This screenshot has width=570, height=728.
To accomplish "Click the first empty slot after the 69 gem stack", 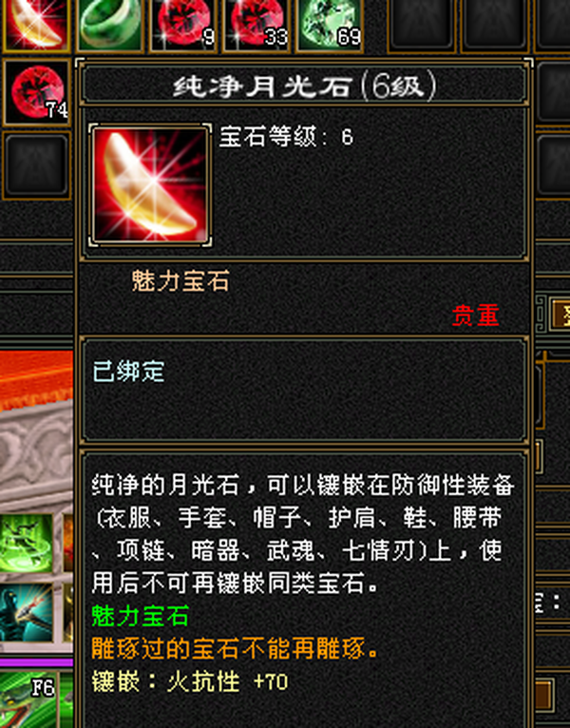I will [422, 26].
